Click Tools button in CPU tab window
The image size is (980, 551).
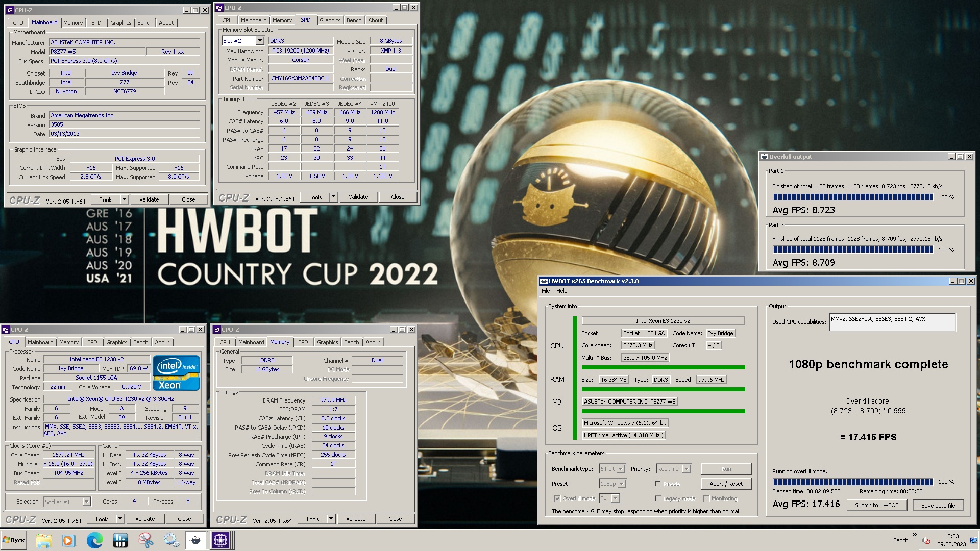pos(102,519)
